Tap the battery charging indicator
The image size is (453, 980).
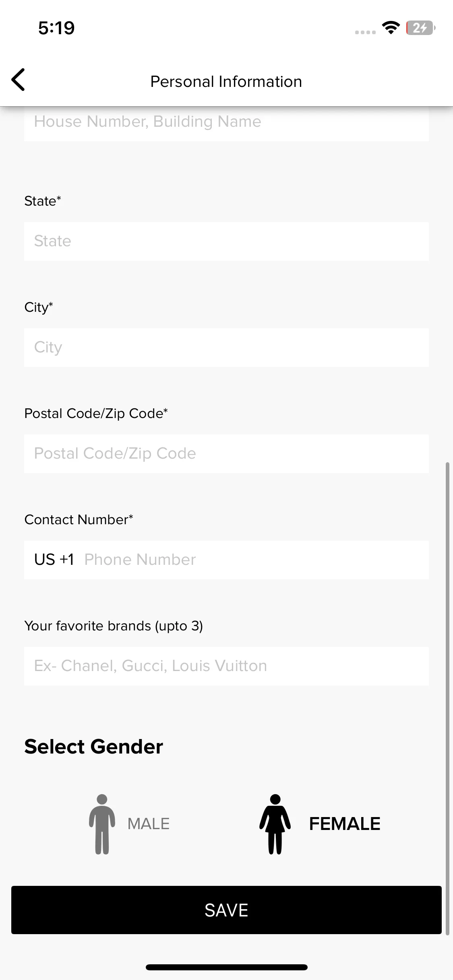420,28
